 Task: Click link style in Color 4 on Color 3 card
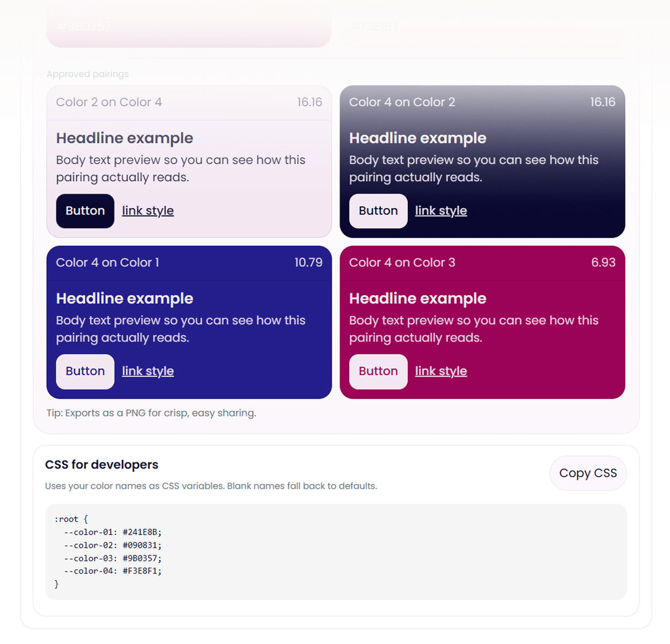tap(440, 371)
